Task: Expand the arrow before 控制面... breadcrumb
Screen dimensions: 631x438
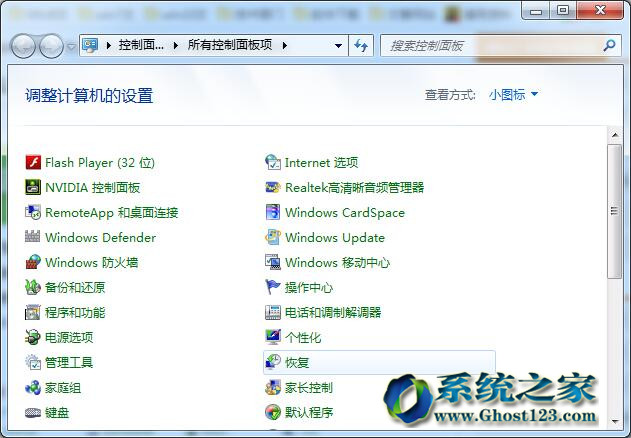Action: click(109, 45)
